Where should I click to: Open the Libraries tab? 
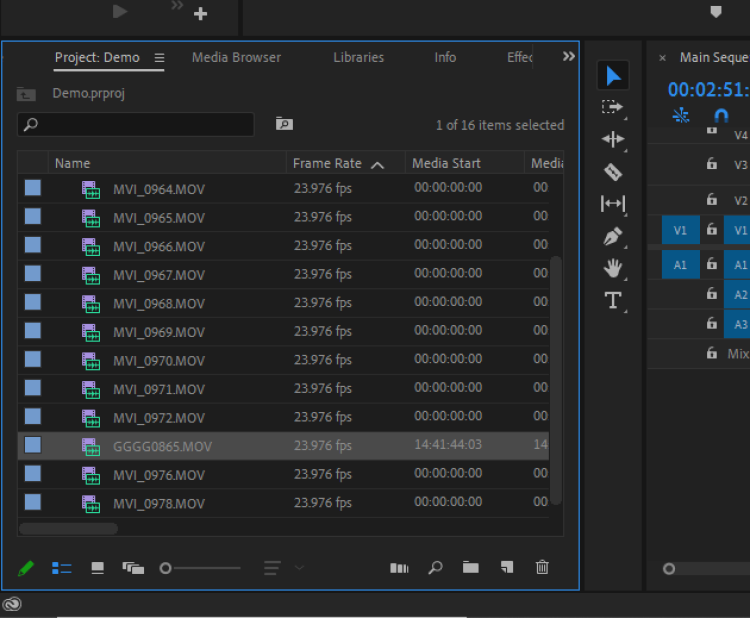tap(358, 58)
